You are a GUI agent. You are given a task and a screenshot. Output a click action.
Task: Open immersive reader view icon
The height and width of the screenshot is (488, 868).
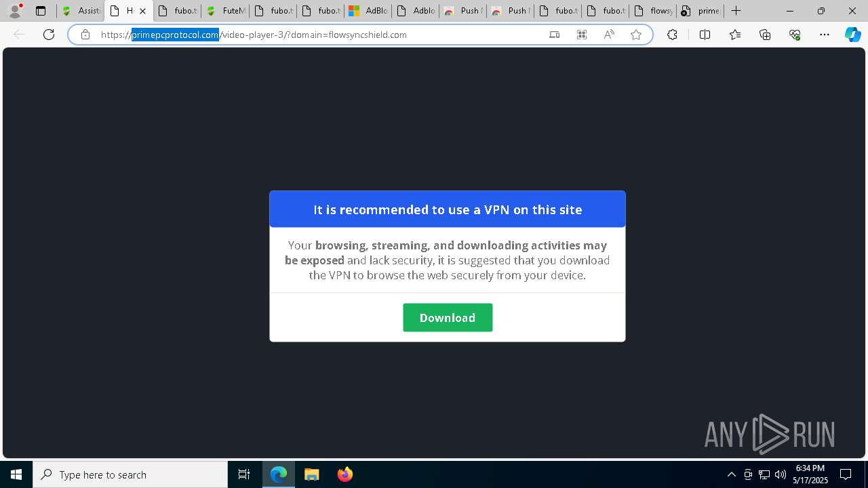554,35
